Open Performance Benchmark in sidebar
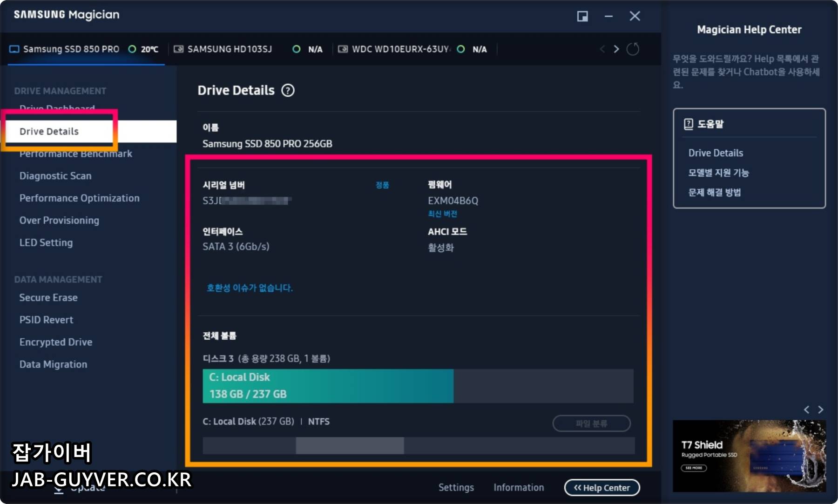 coord(76,154)
